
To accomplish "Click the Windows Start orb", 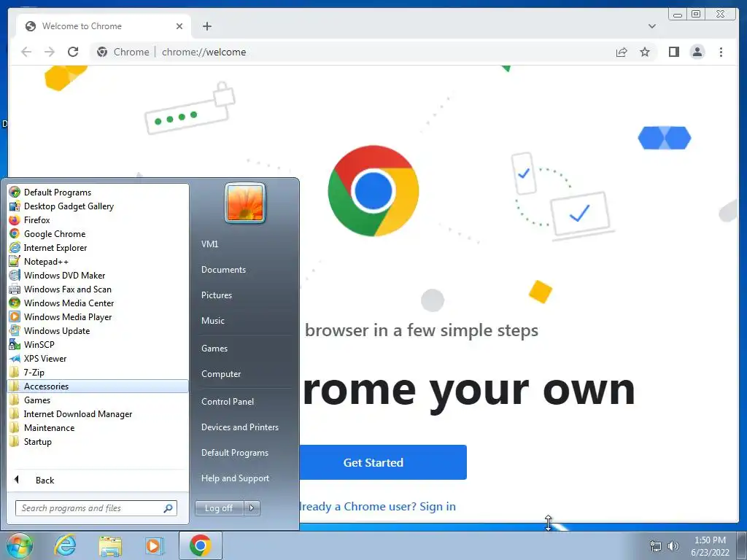I will [19, 545].
